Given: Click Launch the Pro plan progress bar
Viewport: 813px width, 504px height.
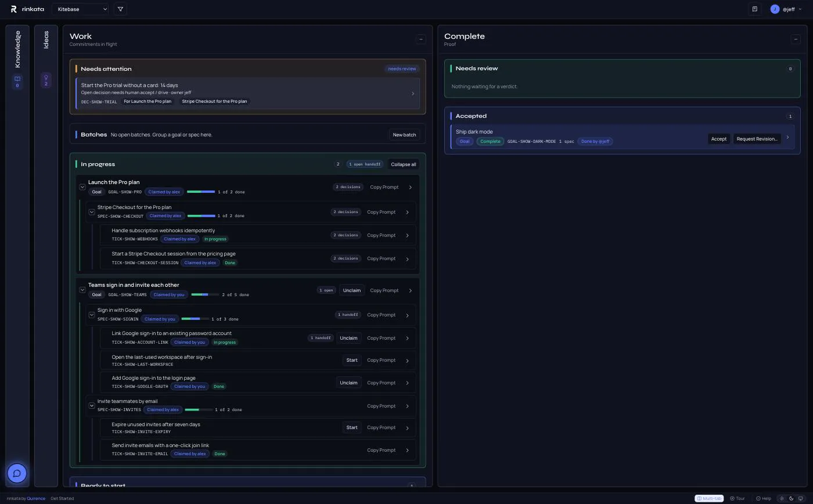Looking at the screenshot, I should tap(201, 192).
